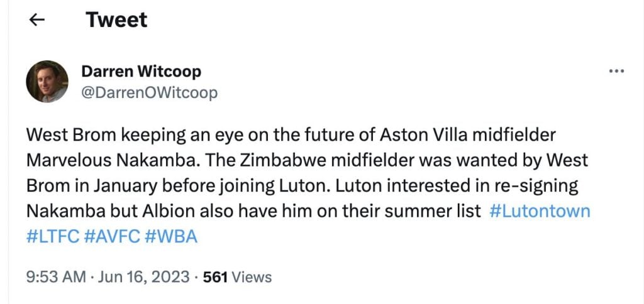Image resolution: width=644 pixels, height=304 pixels.
Task: Go back using the left arrow
Action: [x=37, y=19]
